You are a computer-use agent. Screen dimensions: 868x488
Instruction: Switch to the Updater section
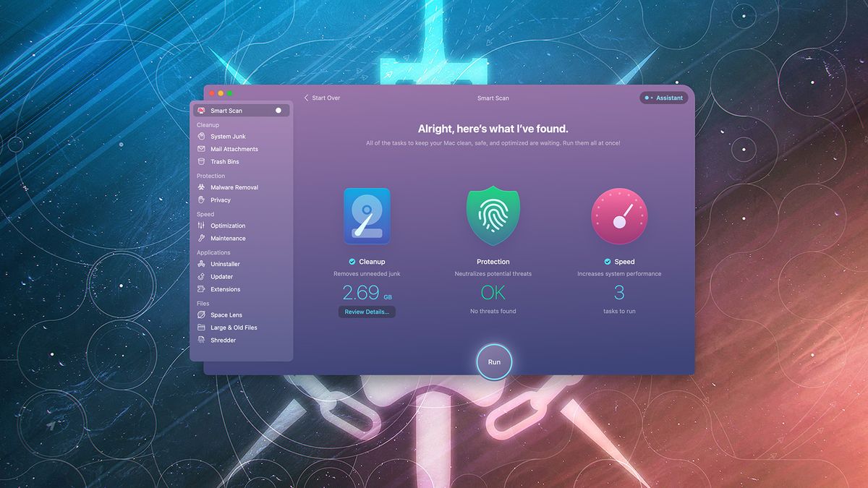point(203,276)
